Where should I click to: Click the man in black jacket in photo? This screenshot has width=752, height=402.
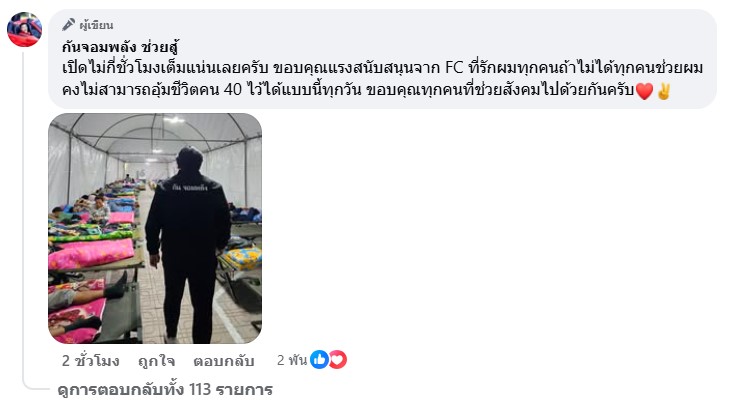tap(188, 244)
